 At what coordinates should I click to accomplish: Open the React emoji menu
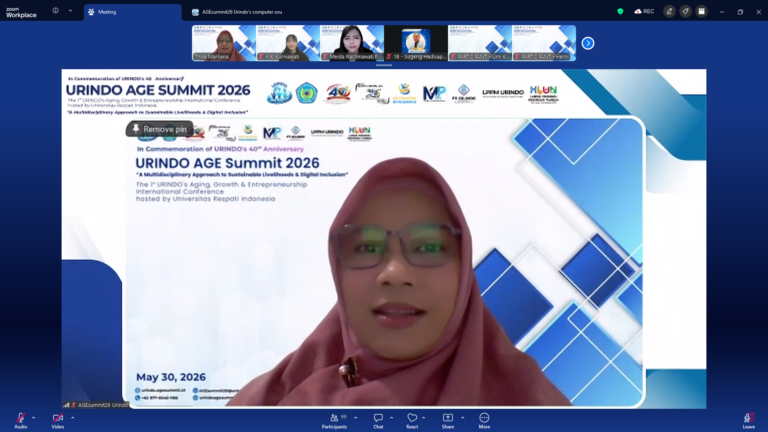pyautogui.click(x=412, y=420)
